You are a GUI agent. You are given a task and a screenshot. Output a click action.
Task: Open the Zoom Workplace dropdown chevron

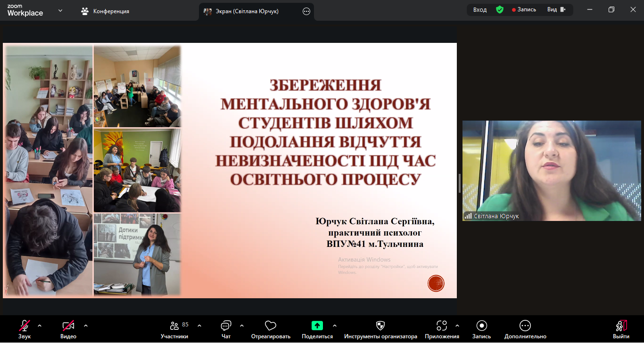(60, 10)
